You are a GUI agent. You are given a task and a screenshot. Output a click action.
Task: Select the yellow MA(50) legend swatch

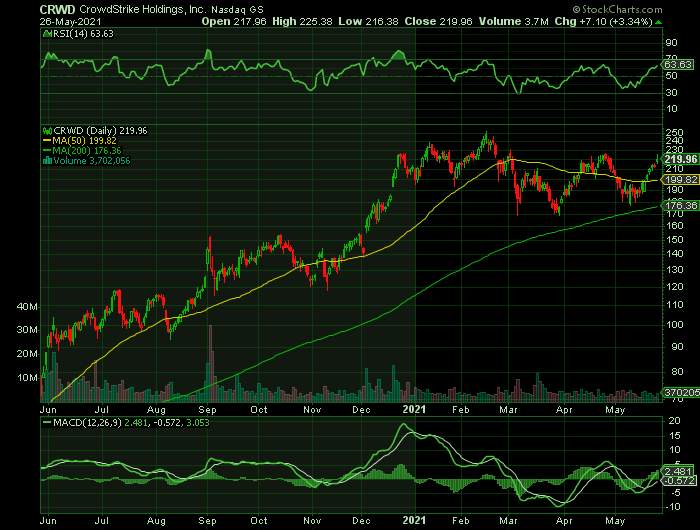[45, 141]
